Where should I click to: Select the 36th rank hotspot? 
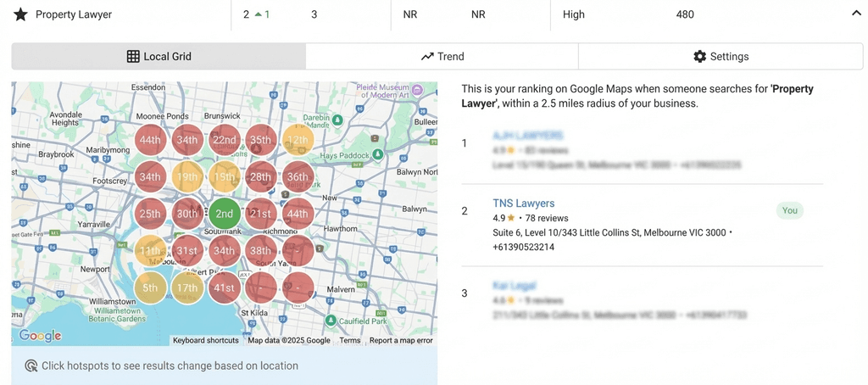click(298, 177)
